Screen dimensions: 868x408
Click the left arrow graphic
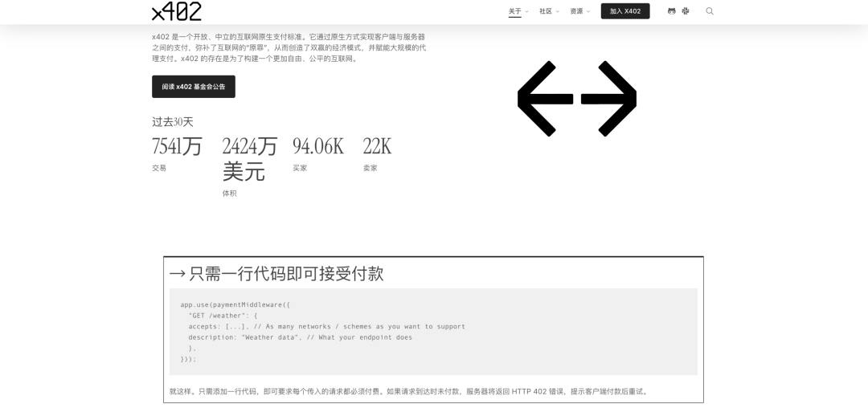tap(545, 99)
